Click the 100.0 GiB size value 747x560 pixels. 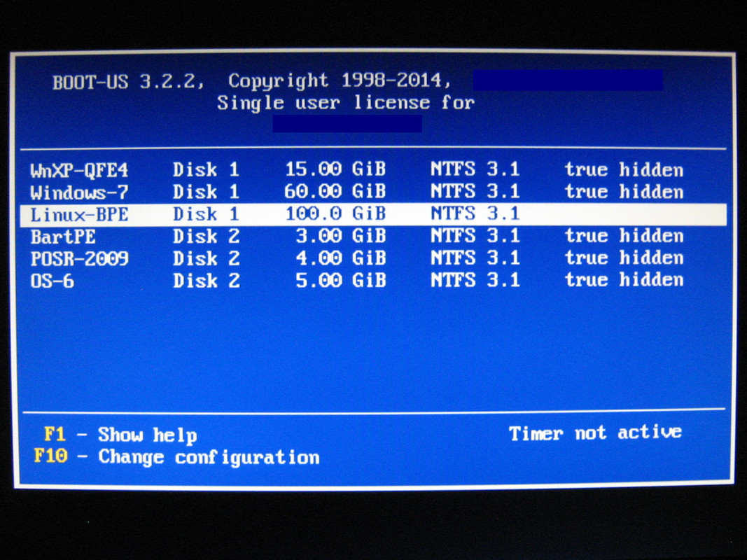[335, 213]
